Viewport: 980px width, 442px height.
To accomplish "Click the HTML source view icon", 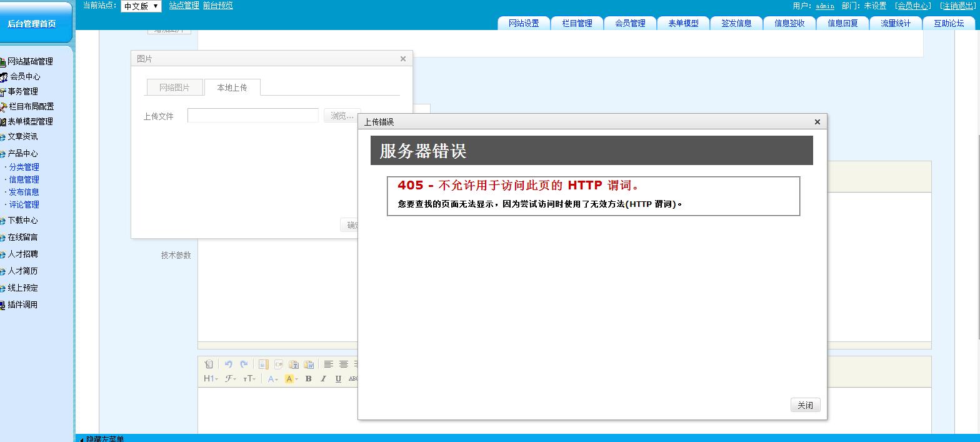I will click(209, 364).
